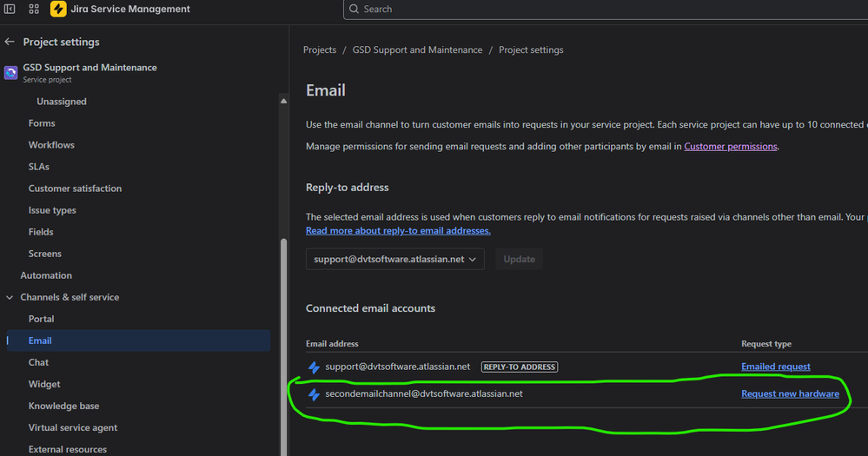Click the Email address column header
Viewport: 868px width, 456px height.
(332, 344)
